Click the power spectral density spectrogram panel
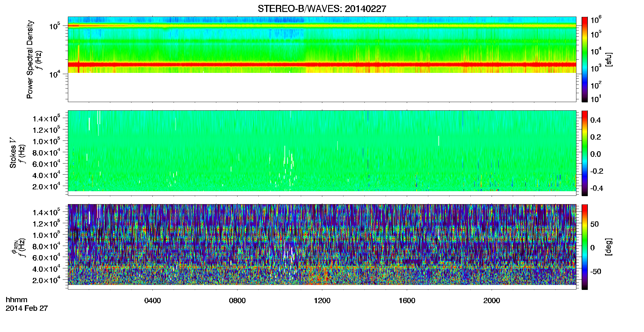 [322, 59]
